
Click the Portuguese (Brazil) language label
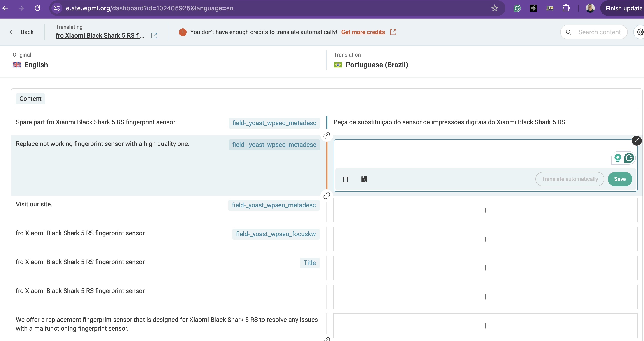click(x=377, y=65)
